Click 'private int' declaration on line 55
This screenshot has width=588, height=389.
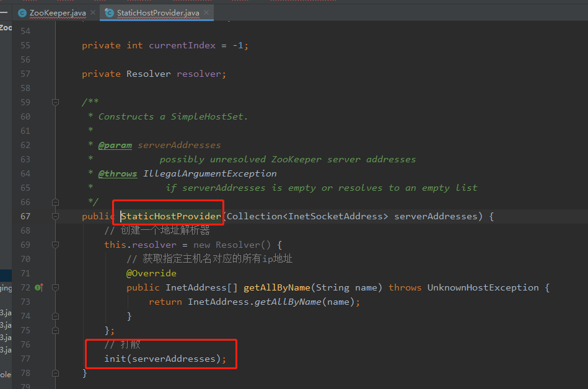click(113, 45)
